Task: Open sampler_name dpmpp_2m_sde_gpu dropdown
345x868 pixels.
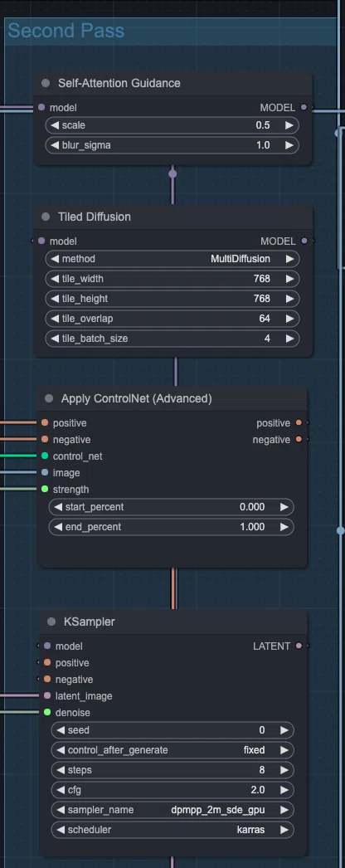Action: coord(172,811)
